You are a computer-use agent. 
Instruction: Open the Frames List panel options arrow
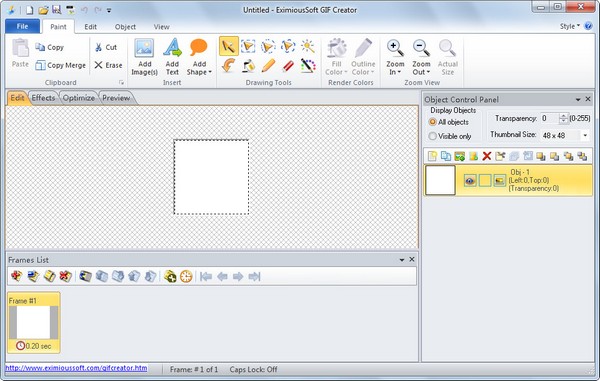point(402,260)
